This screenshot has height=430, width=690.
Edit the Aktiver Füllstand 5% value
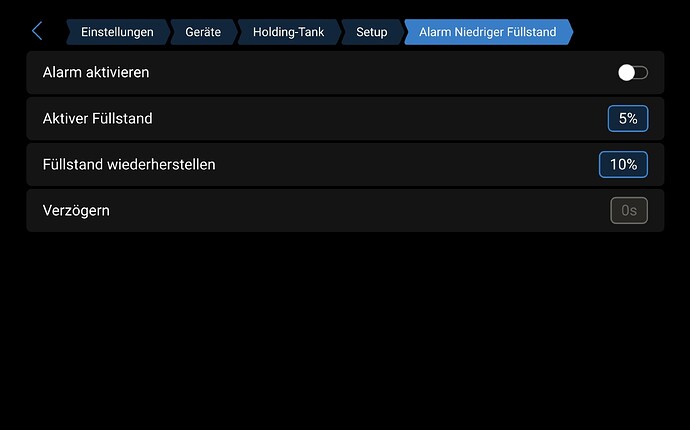628,118
